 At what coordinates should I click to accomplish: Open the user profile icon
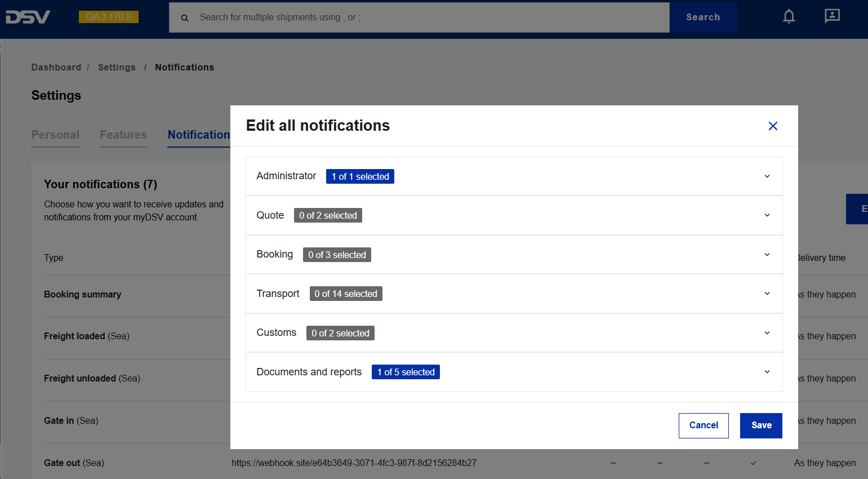click(832, 16)
